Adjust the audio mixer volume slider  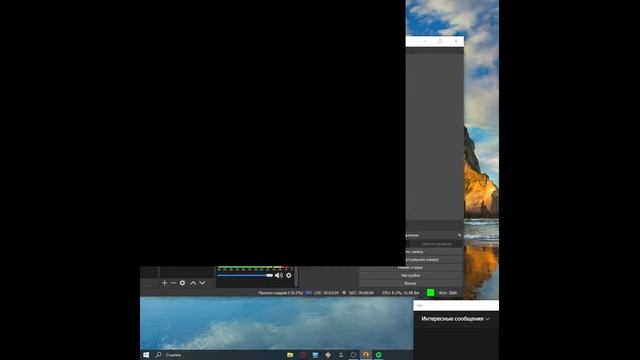click(x=245, y=276)
